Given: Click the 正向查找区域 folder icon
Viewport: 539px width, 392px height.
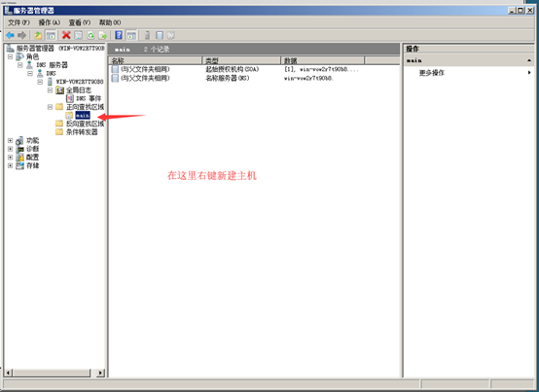Looking at the screenshot, I should point(59,107).
